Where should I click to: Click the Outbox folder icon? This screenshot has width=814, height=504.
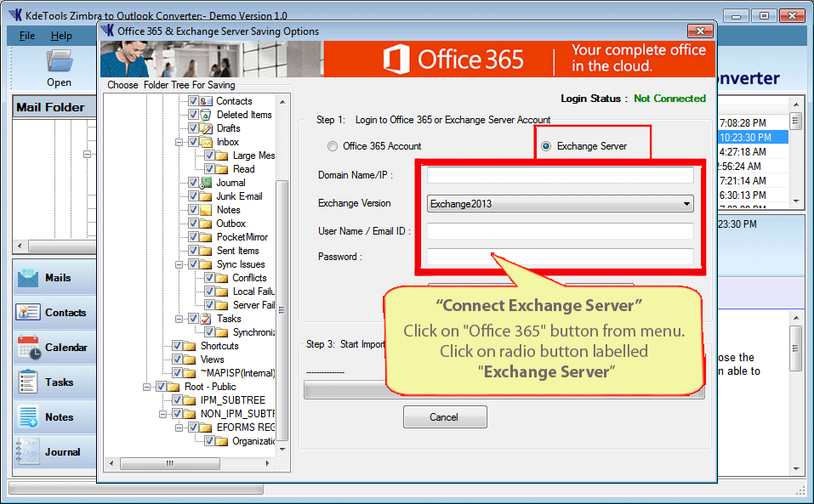pos(206,224)
